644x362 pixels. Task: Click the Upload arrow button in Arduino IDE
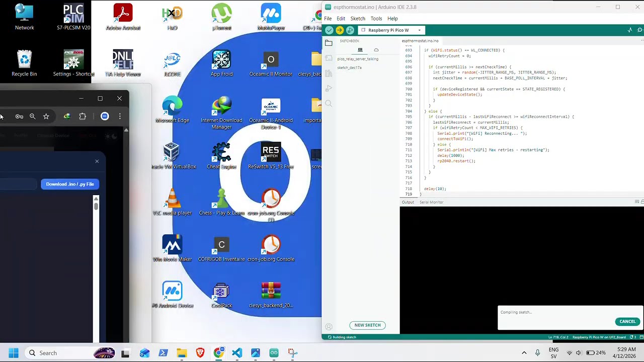click(x=340, y=30)
